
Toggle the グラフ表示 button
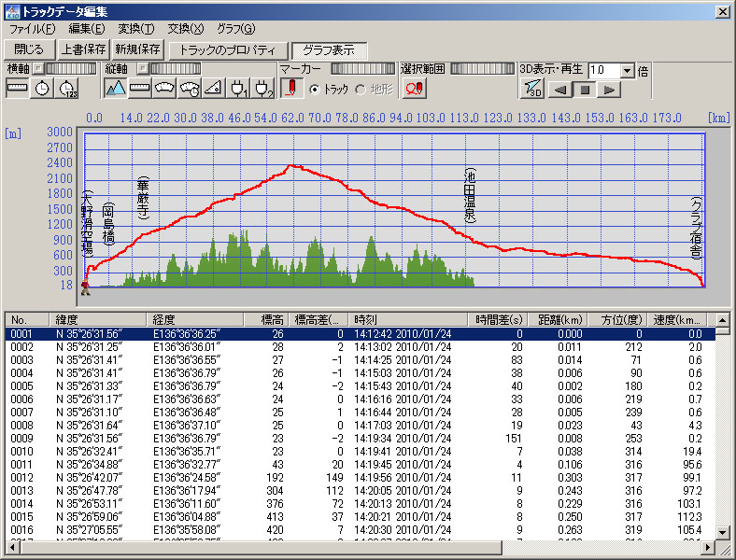point(329,49)
